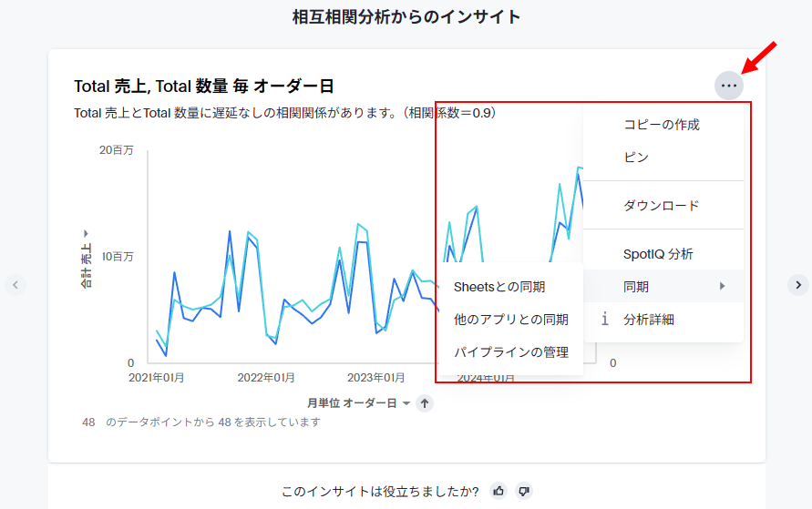Select コピーの作成 from the menu

point(661,125)
